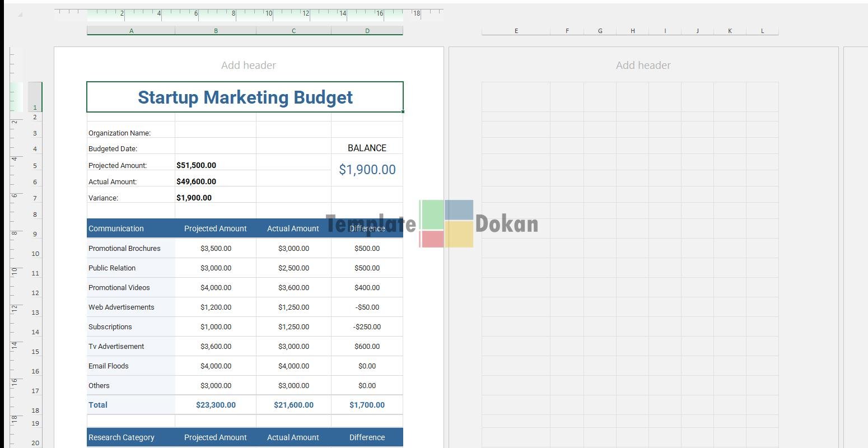The width and height of the screenshot is (868, 448).
Task: Select column D header
Action: 367,31
